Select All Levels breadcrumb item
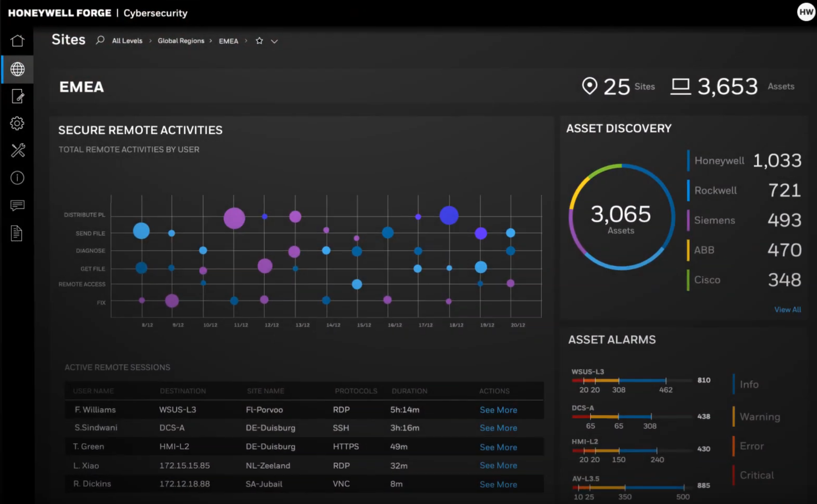Viewport: 817px width, 504px height. click(x=127, y=41)
